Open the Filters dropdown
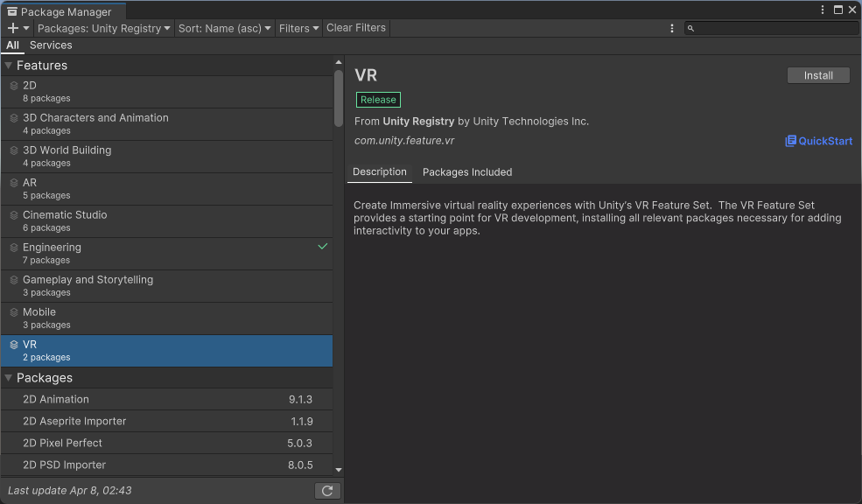862x504 pixels. click(298, 28)
